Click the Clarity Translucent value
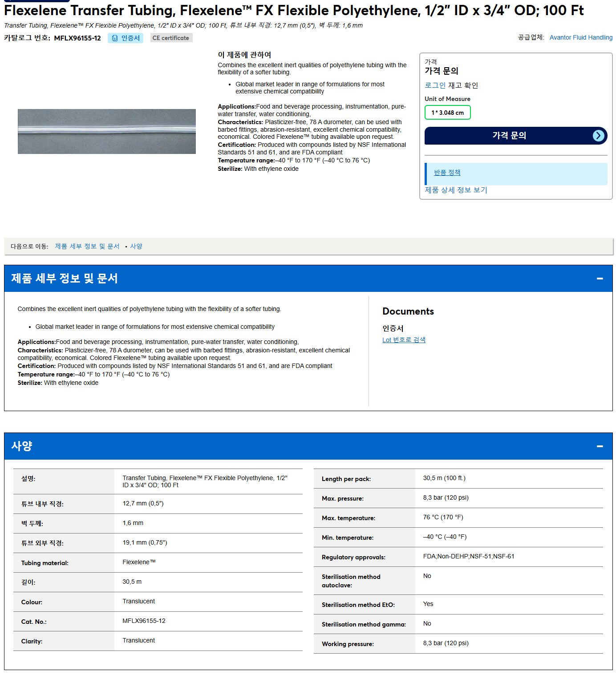 (138, 641)
